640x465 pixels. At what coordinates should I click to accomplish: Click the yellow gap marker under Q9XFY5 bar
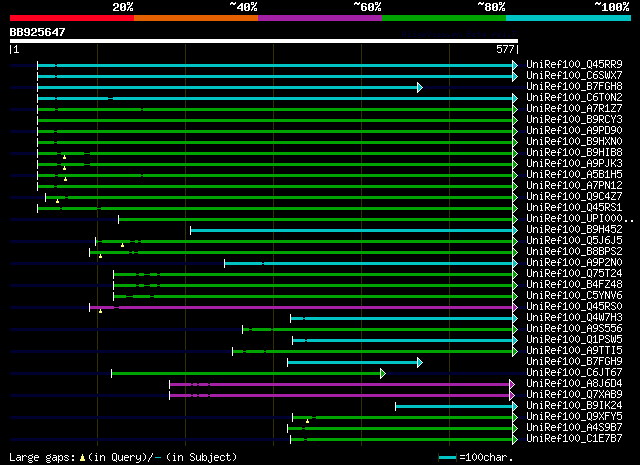307,421
